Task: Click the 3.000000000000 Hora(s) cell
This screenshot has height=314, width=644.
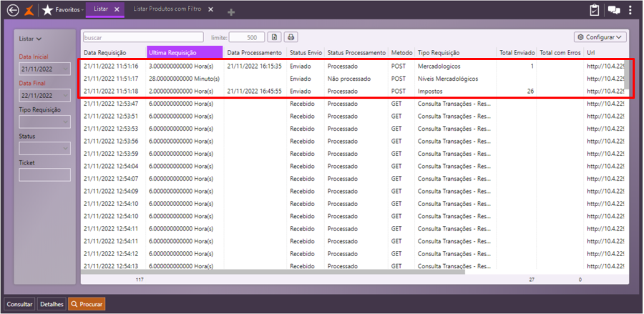Action: tap(181, 66)
